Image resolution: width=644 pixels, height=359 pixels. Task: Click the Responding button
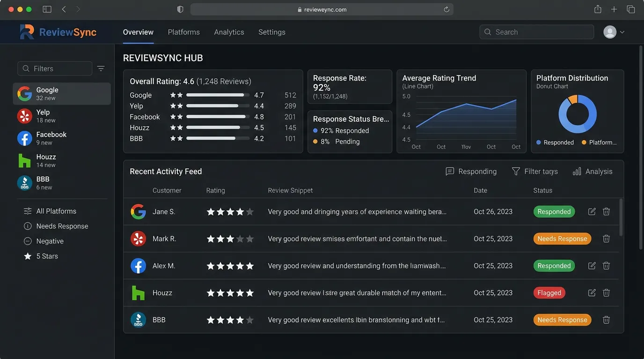tap(471, 172)
